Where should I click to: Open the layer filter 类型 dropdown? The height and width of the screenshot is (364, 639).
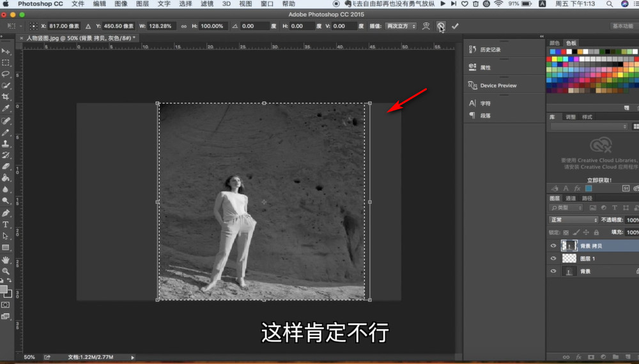tap(566, 208)
